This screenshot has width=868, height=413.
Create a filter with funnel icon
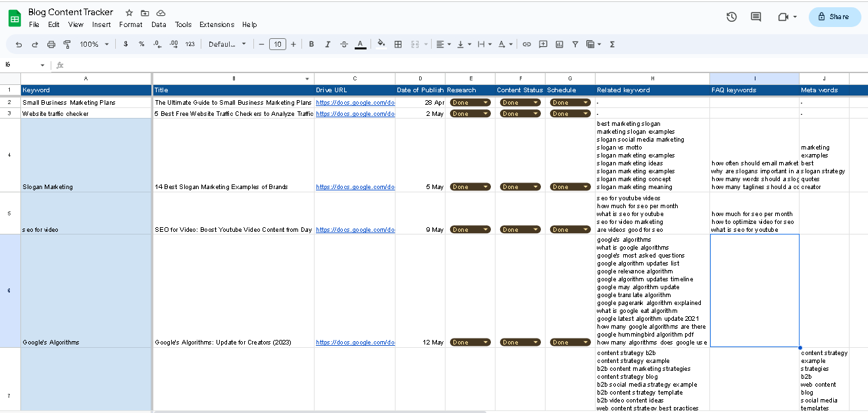(575, 44)
